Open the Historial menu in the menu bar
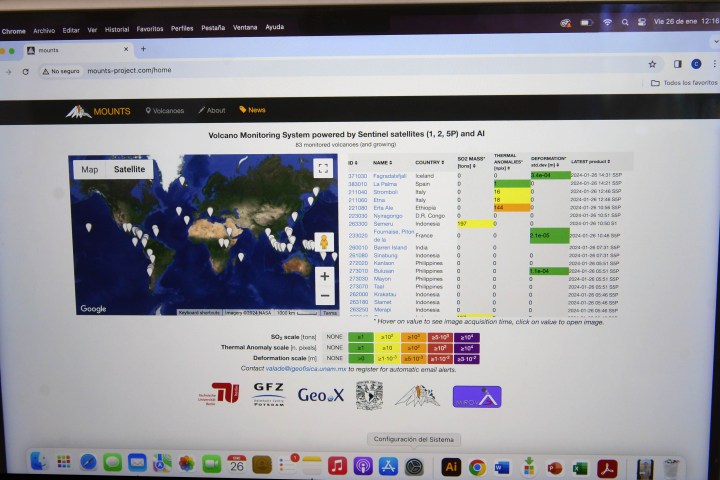The image size is (720, 480). pyautogui.click(x=117, y=29)
